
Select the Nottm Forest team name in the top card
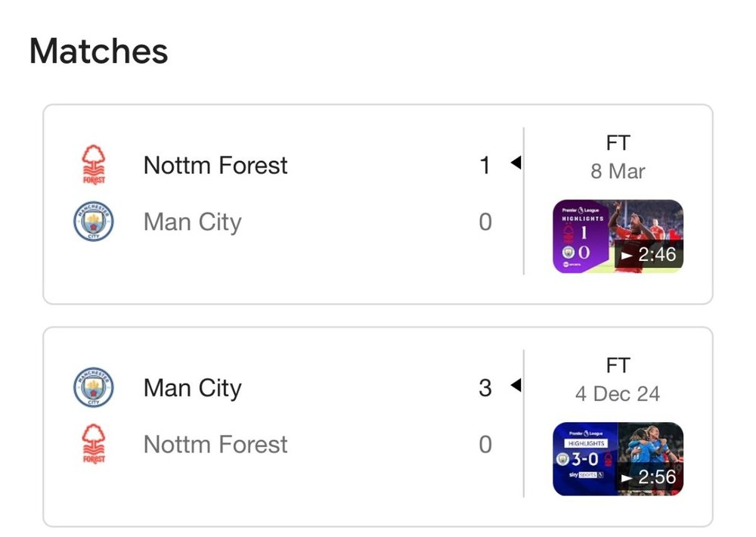click(x=215, y=166)
